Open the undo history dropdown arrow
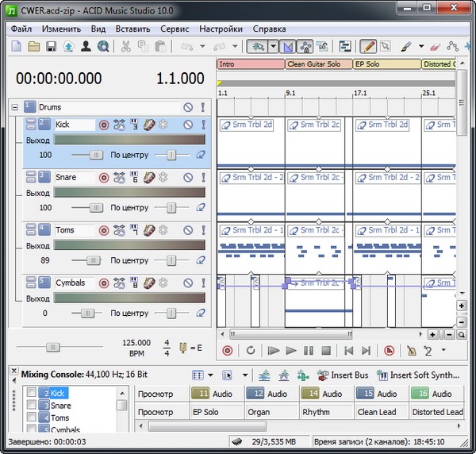This screenshot has height=454, width=476. click(x=202, y=47)
